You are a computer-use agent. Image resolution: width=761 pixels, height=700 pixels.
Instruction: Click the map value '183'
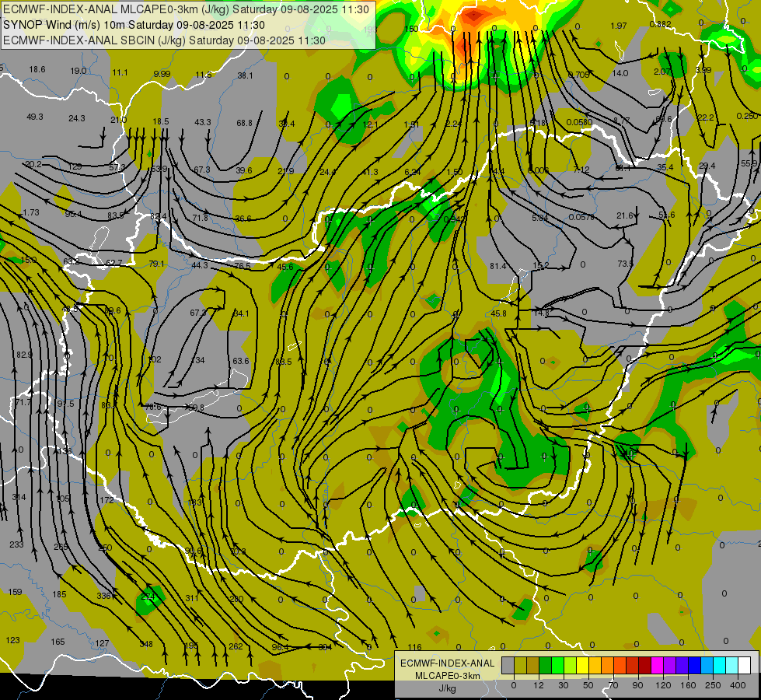pos(194,502)
